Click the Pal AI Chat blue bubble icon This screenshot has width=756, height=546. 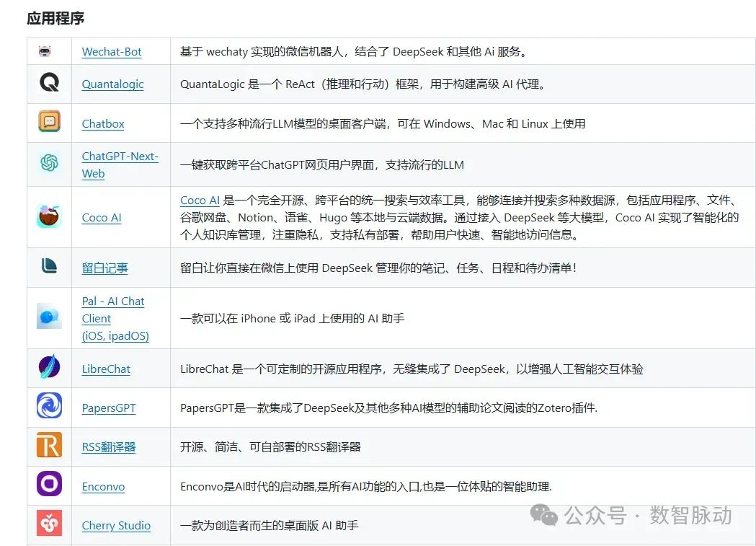pyautogui.click(x=49, y=317)
